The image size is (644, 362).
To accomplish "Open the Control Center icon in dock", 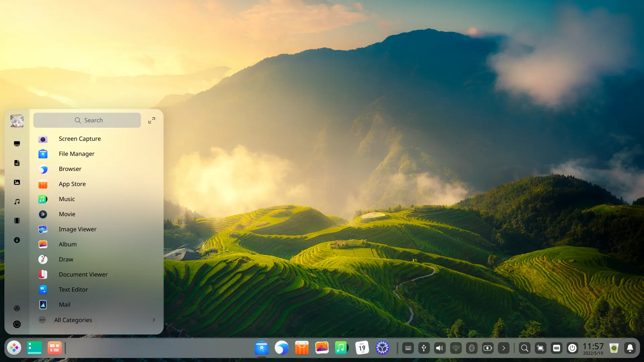I will tap(382, 348).
